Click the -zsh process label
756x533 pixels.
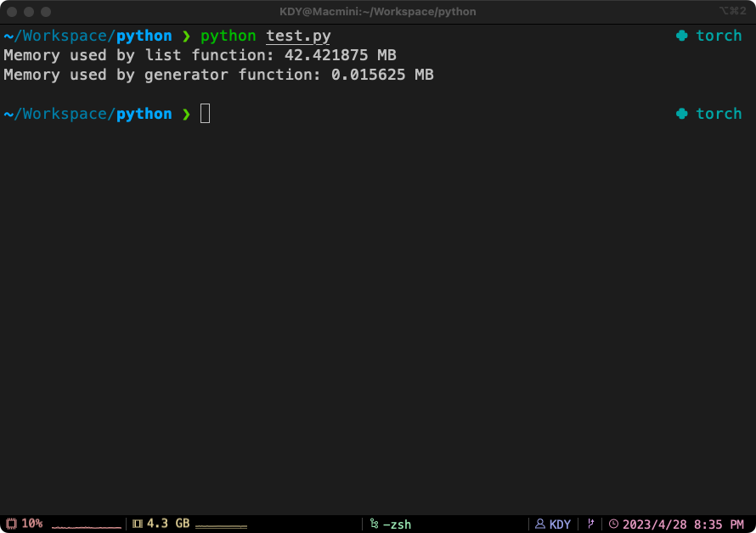click(397, 525)
